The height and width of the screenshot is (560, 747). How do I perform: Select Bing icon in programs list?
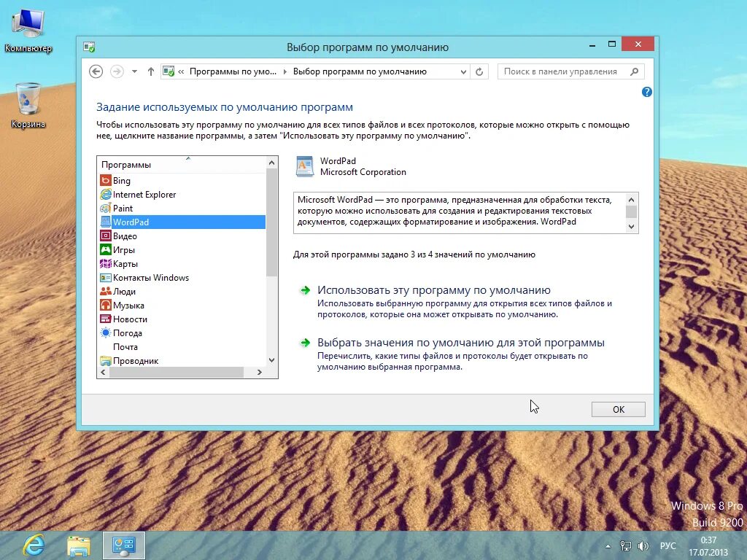(105, 181)
